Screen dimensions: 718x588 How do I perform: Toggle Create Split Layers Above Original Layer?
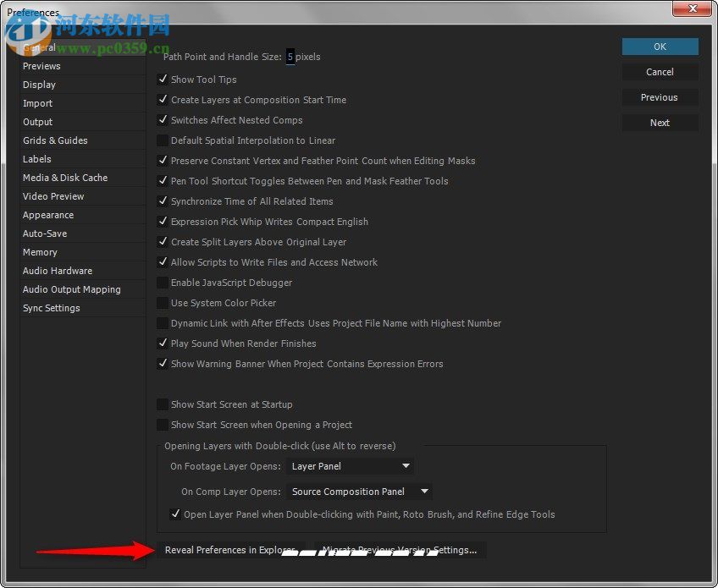coord(163,242)
